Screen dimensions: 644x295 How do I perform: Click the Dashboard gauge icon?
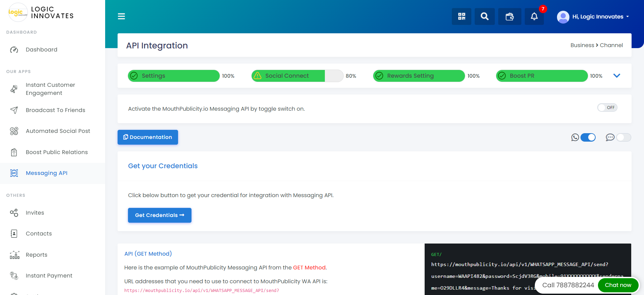point(14,50)
